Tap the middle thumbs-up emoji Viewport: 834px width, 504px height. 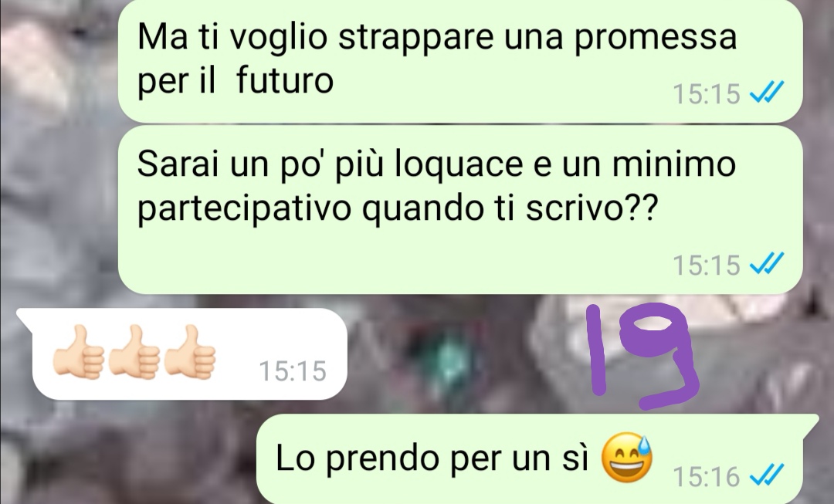pyautogui.click(x=134, y=353)
